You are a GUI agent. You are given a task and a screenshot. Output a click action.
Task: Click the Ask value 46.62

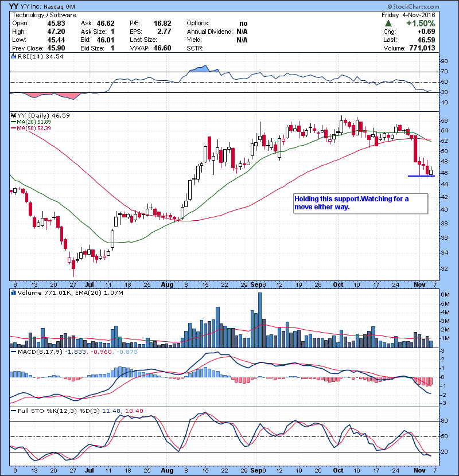click(106, 24)
